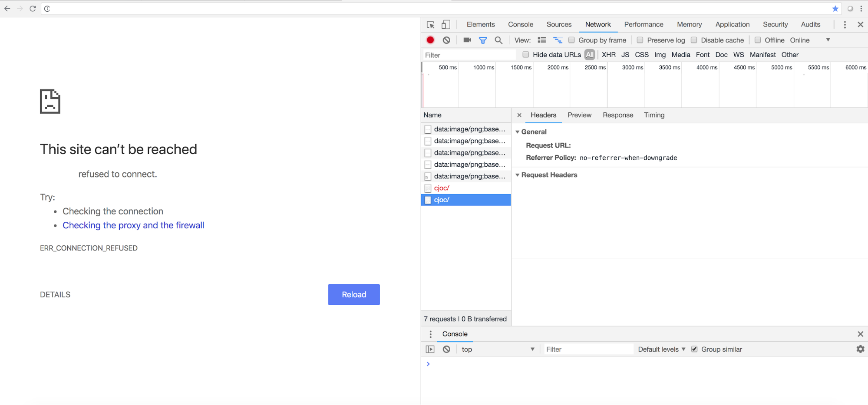Select the highlighted cjoc/ request row
The image size is (868, 405).
coord(466,200)
